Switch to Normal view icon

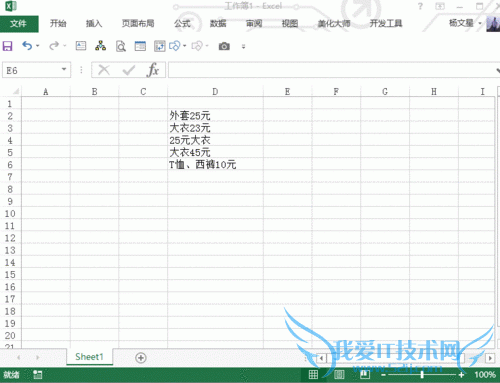[313, 375]
